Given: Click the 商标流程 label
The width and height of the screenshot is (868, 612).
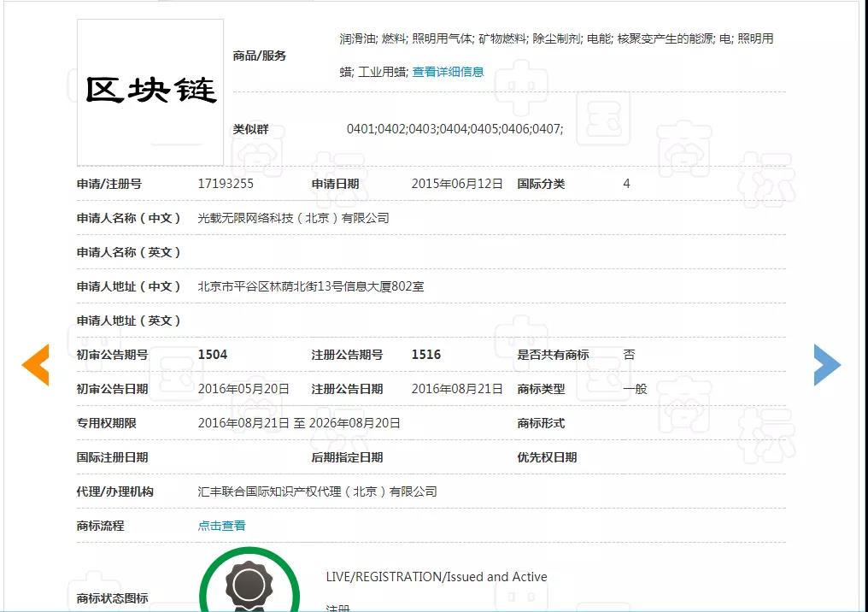Looking at the screenshot, I should (100, 526).
